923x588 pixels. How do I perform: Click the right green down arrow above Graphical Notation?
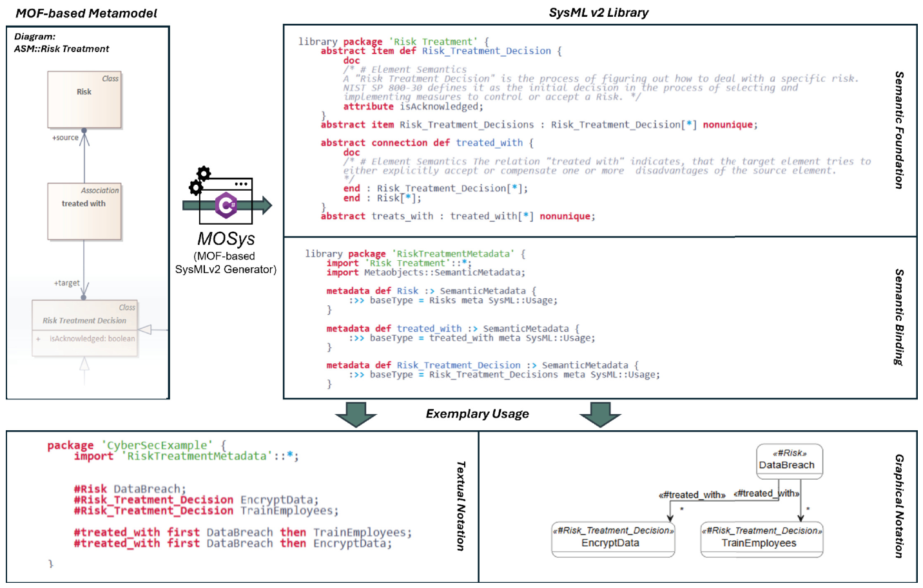[600, 415]
